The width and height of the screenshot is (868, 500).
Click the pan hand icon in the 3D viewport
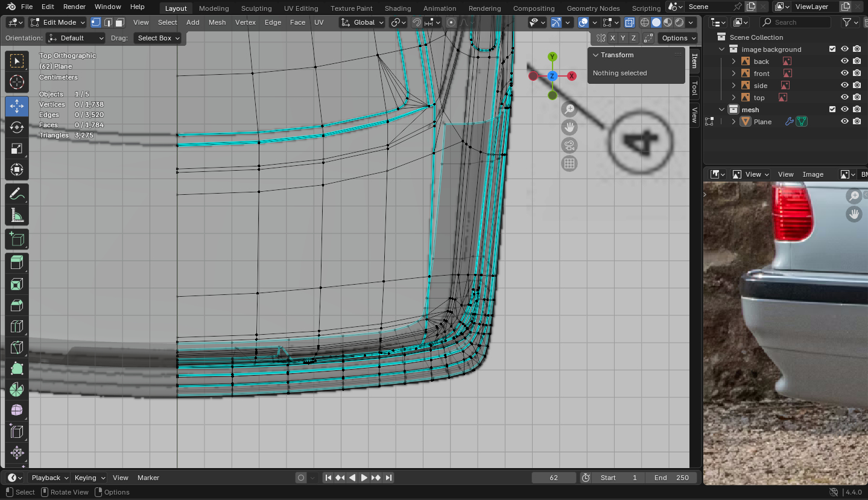(569, 127)
